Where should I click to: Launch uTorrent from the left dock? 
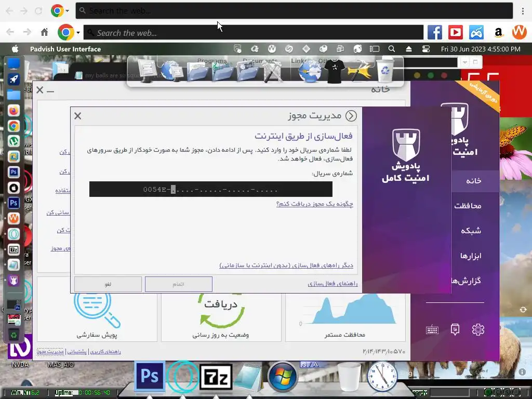[14, 141]
